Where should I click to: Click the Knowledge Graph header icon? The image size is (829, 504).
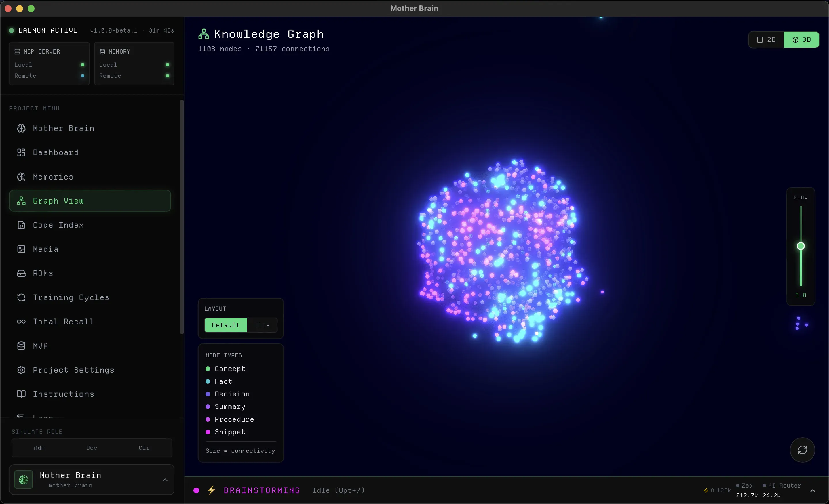coord(204,34)
